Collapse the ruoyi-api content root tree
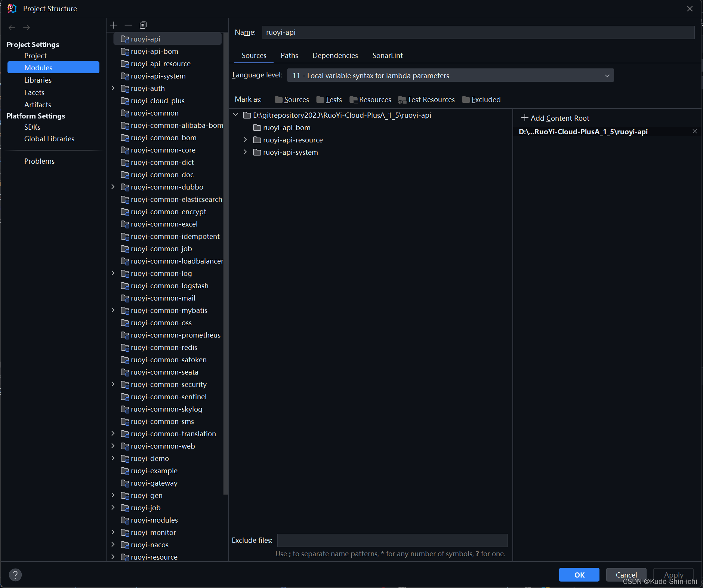This screenshot has height=588, width=703. (x=235, y=115)
